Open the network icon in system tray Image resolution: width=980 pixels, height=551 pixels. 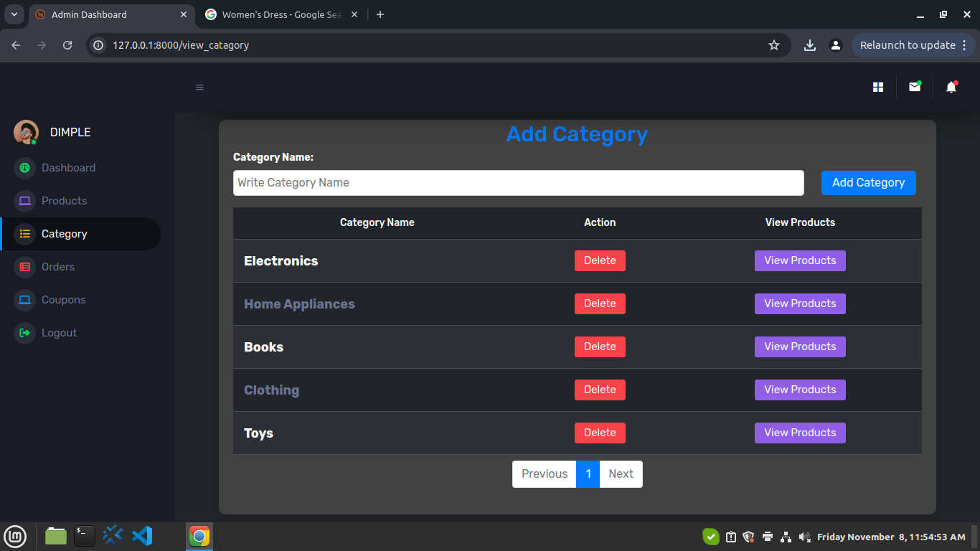pos(786,537)
